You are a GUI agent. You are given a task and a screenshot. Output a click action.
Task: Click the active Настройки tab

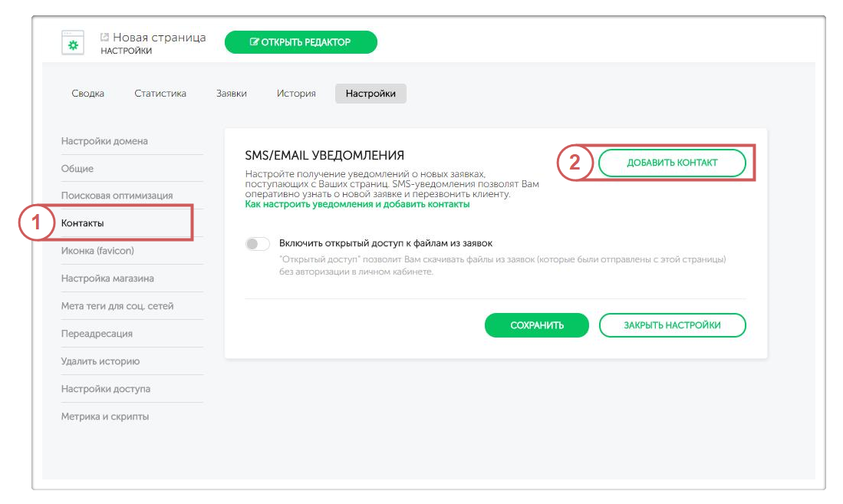[370, 94]
